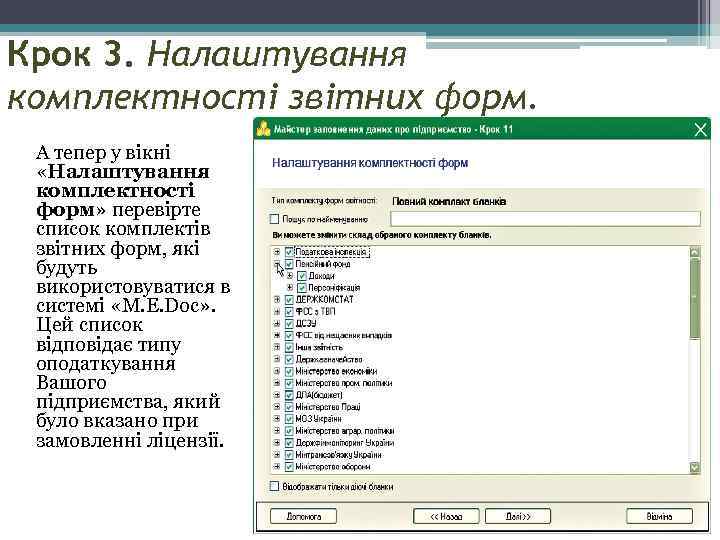This screenshot has width=720, height=540.
Task: Expand the 'Доходи' subnode
Action: click(290, 276)
